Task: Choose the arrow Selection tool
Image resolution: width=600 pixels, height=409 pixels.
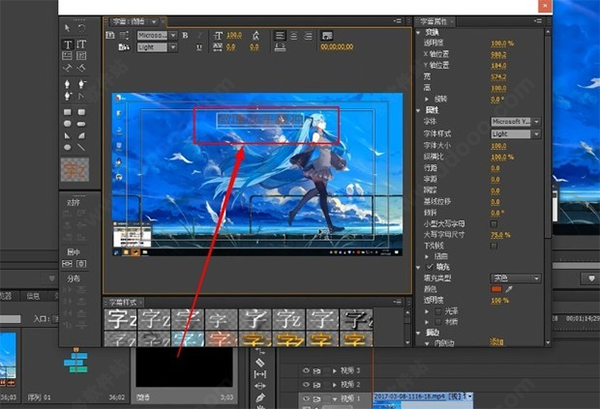Action: click(x=67, y=28)
